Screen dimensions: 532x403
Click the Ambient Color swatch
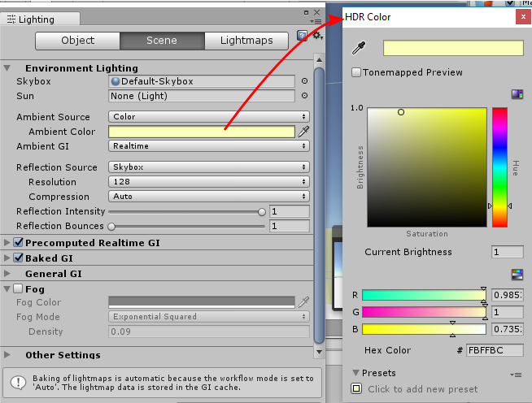[202, 132]
